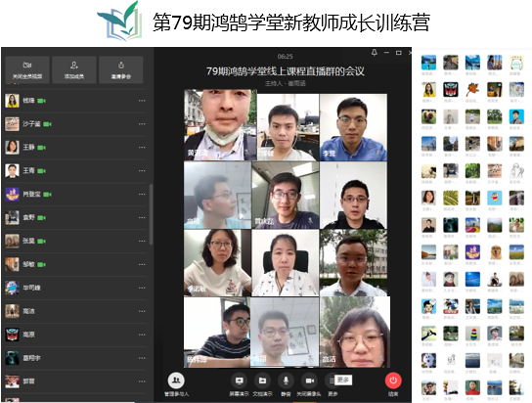Image resolution: width=532 pixels, height=403 pixels.
Task: Click the 更多 tooltip label
Action: (x=343, y=380)
